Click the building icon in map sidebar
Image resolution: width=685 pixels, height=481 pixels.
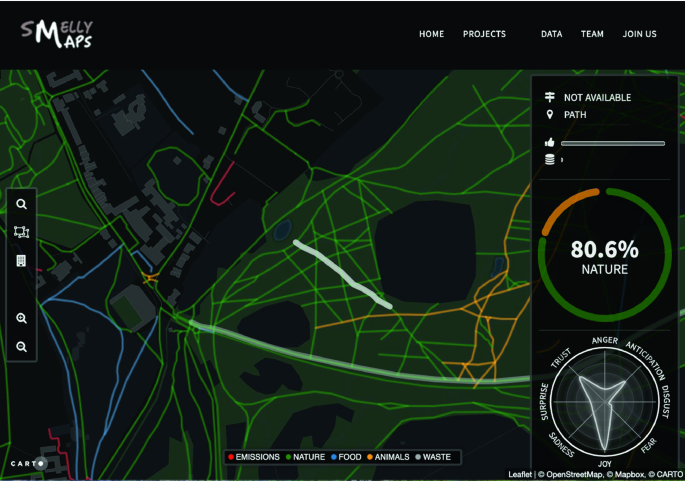click(x=21, y=261)
